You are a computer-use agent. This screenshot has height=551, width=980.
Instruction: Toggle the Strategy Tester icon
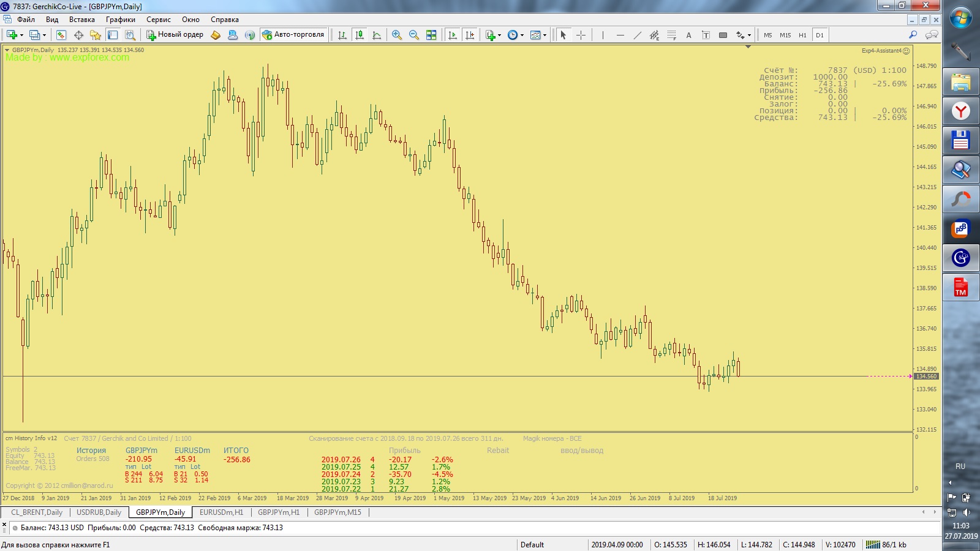pos(130,35)
